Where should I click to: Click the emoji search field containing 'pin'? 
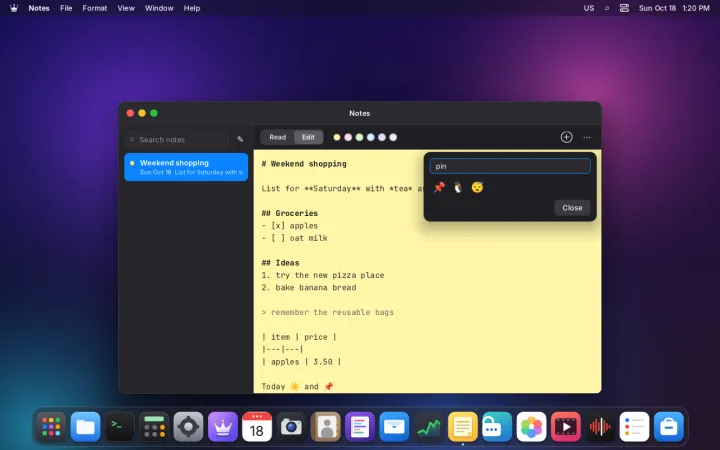tap(510, 166)
